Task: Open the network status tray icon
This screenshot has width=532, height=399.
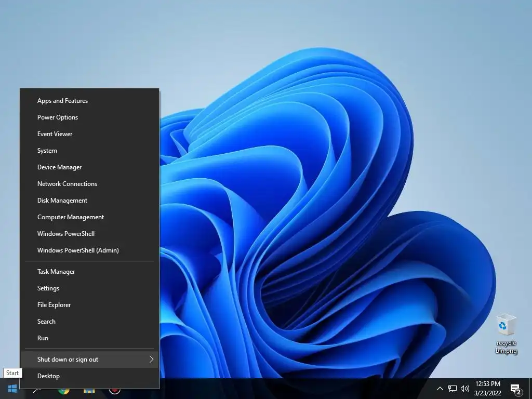Action: 453,389
